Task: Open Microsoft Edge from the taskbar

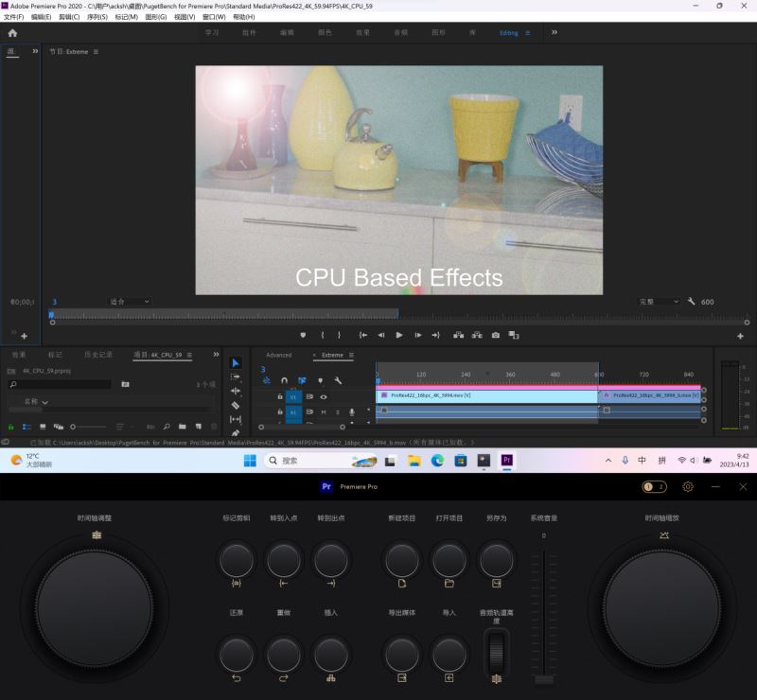Action: 437,461
